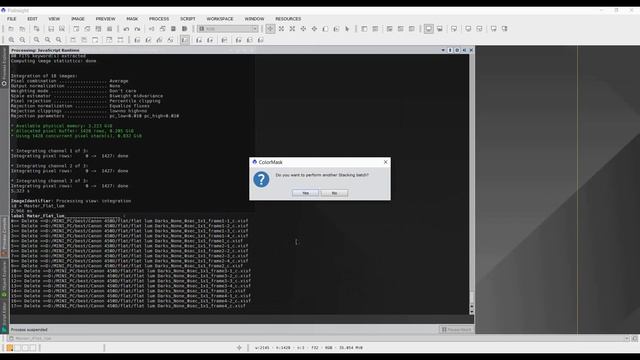Open the WORKSPACE menu
The width and height of the screenshot is (640, 360).
point(220,19)
